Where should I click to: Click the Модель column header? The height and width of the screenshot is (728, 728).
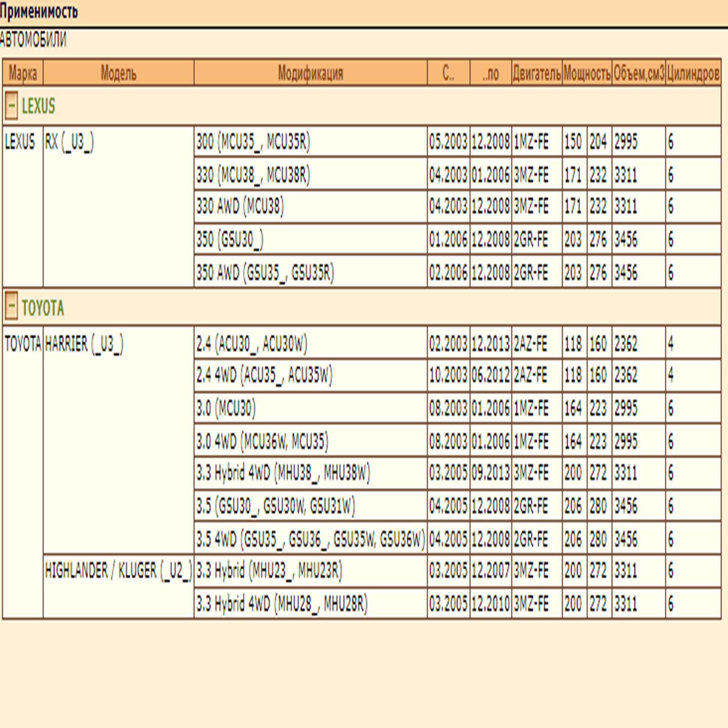[118, 72]
